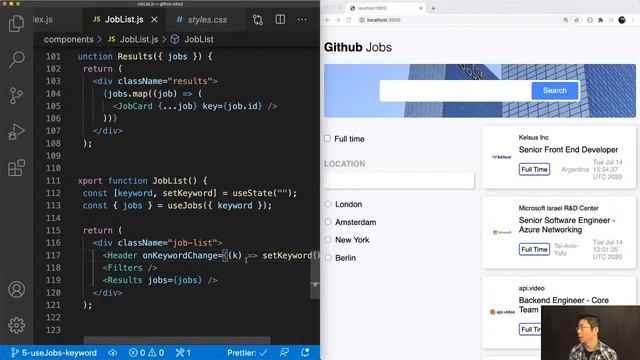Image resolution: width=640 pixels, height=360 pixels.
Task: Go forward in the browser
Action: pos(338,20)
